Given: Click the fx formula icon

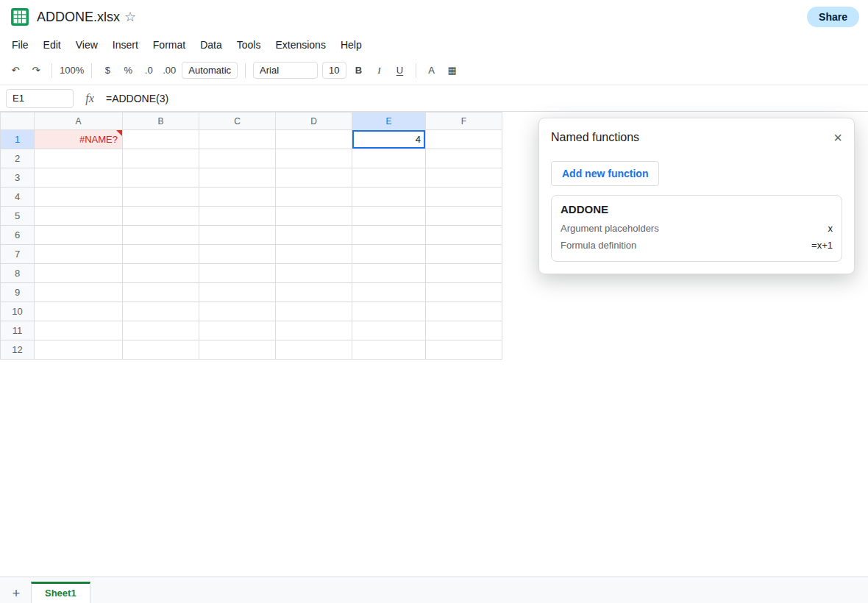Looking at the screenshot, I should [x=90, y=99].
